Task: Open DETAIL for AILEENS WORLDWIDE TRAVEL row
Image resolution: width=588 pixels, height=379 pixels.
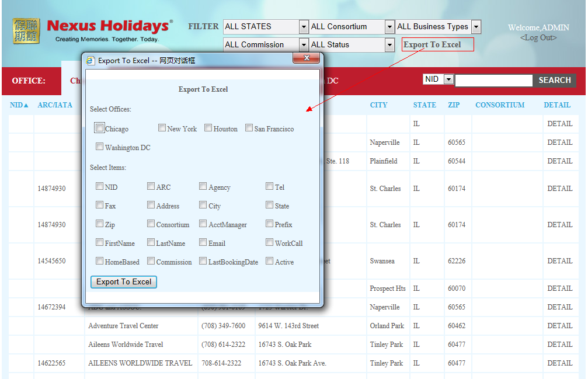Action: 560,363
